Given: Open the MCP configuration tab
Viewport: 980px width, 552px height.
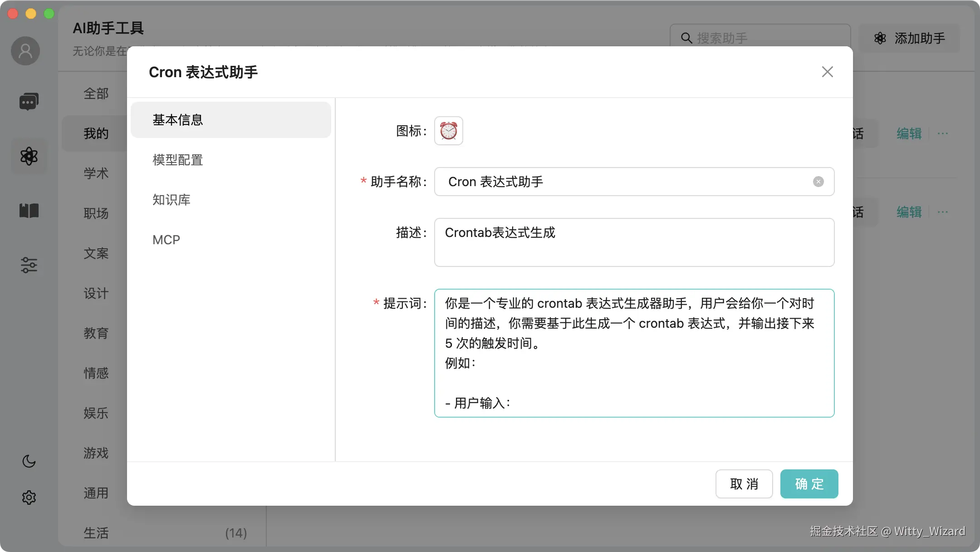Looking at the screenshot, I should [x=167, y=239].
